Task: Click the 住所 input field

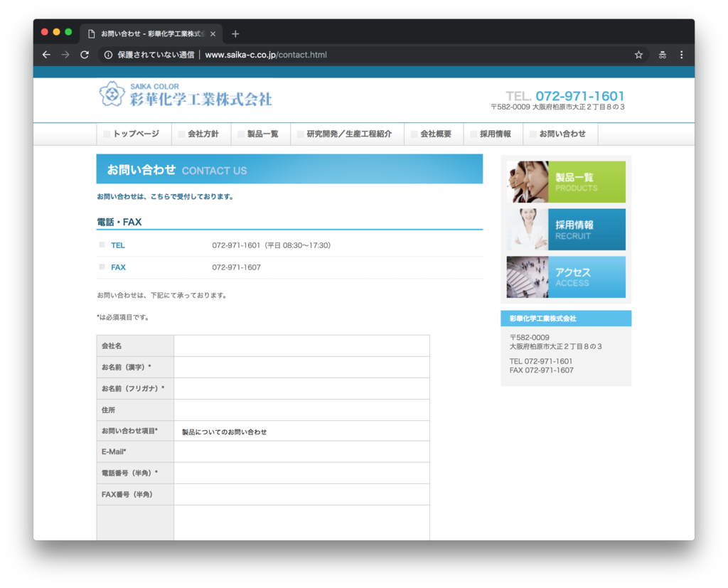Action: (x=301, y=410)
